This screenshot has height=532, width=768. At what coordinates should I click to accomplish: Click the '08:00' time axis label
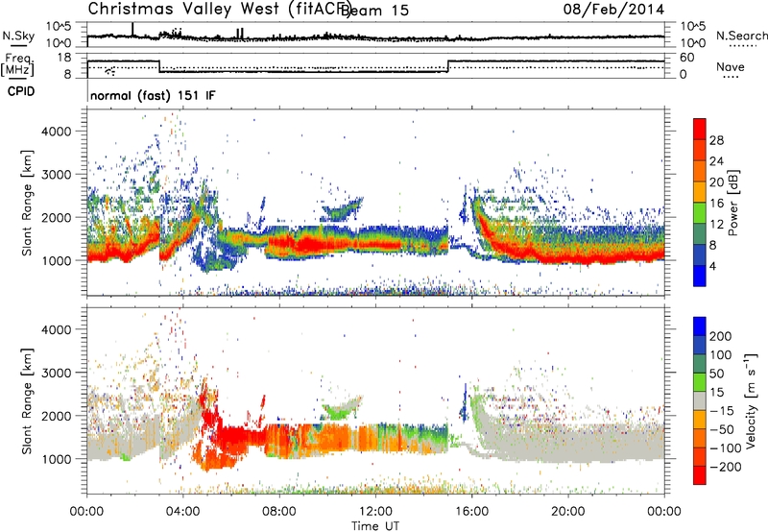tap(279, 512)
